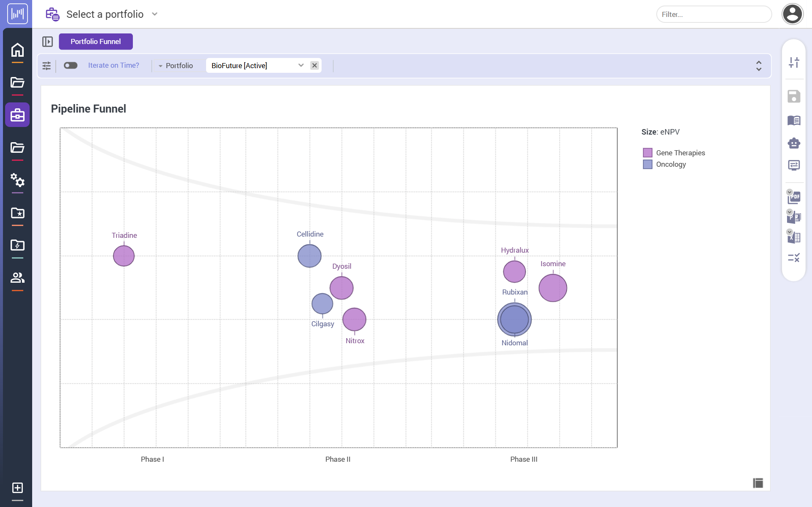Export the chart to PDF
The height and width of the screenshot is (507, 812).
794,197
